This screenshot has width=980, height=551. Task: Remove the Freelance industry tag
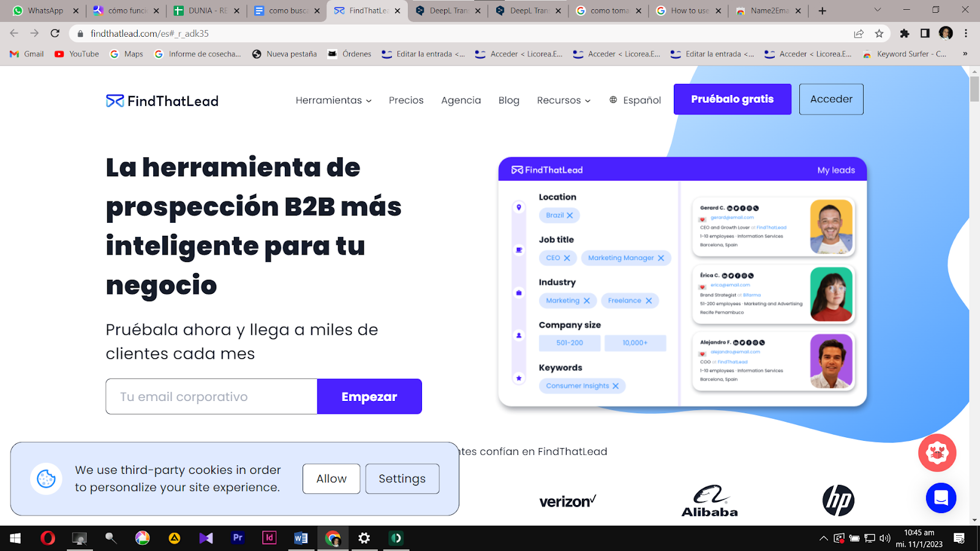click(649, 301)
